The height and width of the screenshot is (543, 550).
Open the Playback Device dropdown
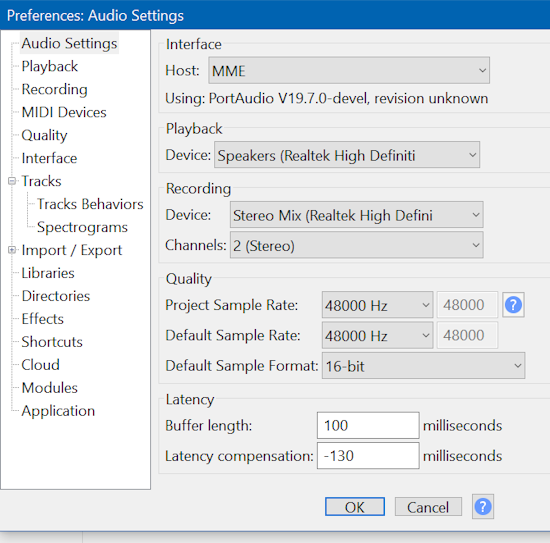point(347,155)
